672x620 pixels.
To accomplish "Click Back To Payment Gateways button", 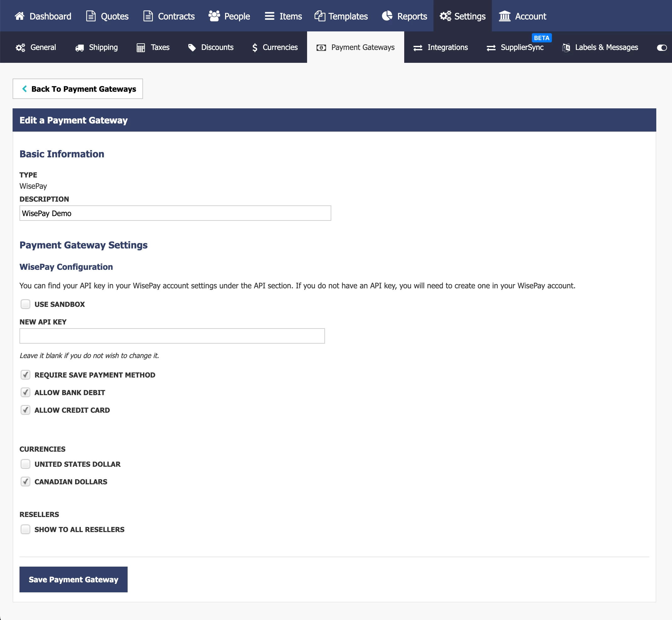I will click(x=78, y=89).
